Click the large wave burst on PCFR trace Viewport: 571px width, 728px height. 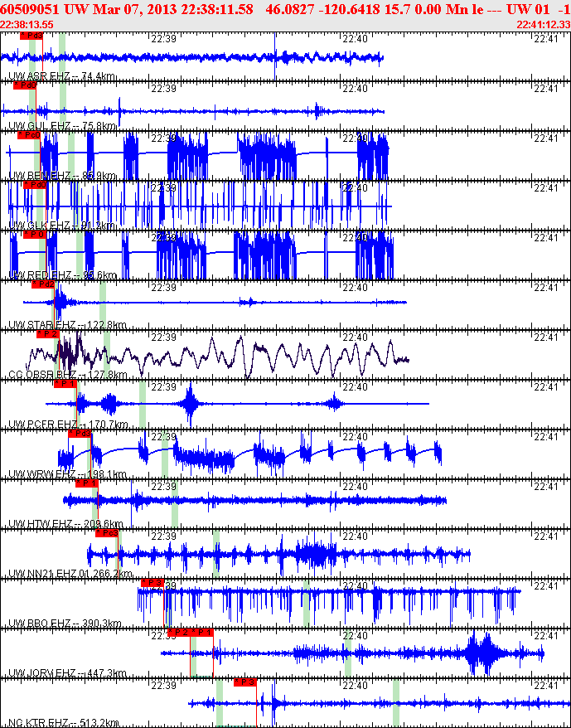190,404
